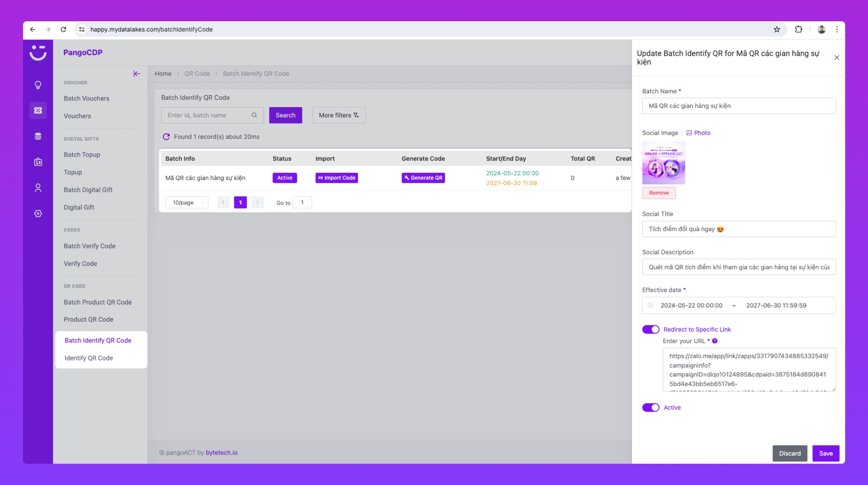Image resolution: width=868 pixels, height=485 pixels.
Task: Toggle the Active switch in update panel
Action: (x=651, y=408)
